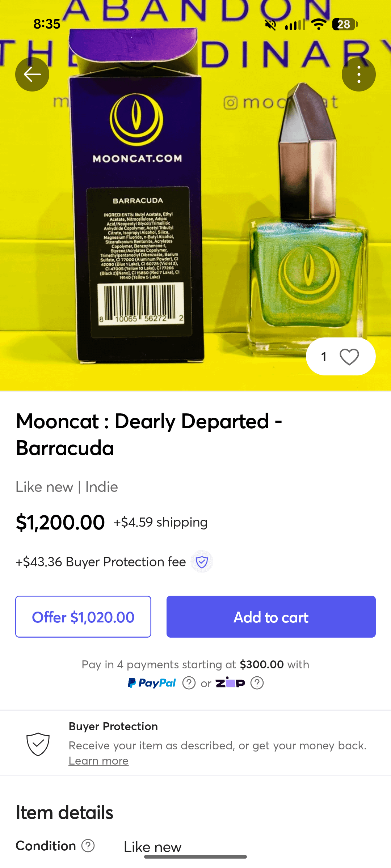The width and height of the screenshot is (391, 868).
Task: Like the item with the heart icon
Action: coord(349,357)
